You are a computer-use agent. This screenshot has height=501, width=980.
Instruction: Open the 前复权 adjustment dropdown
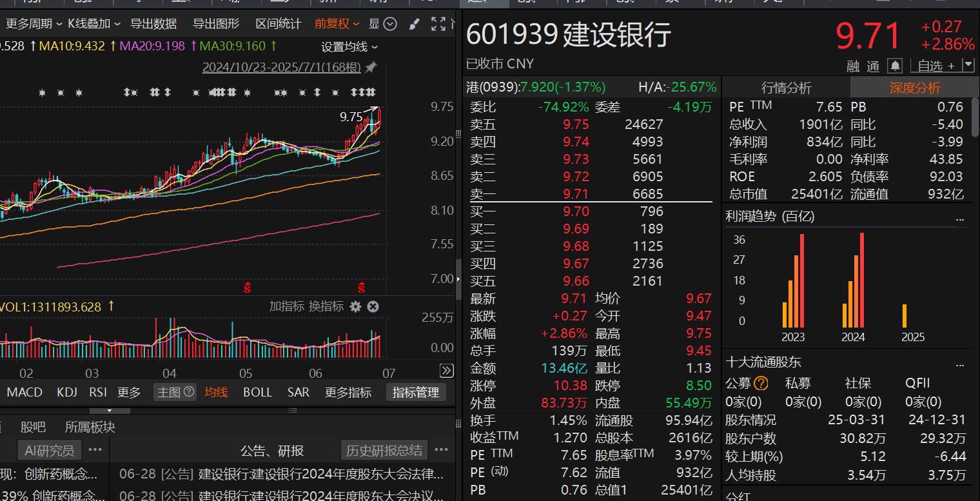click(331, 23)
